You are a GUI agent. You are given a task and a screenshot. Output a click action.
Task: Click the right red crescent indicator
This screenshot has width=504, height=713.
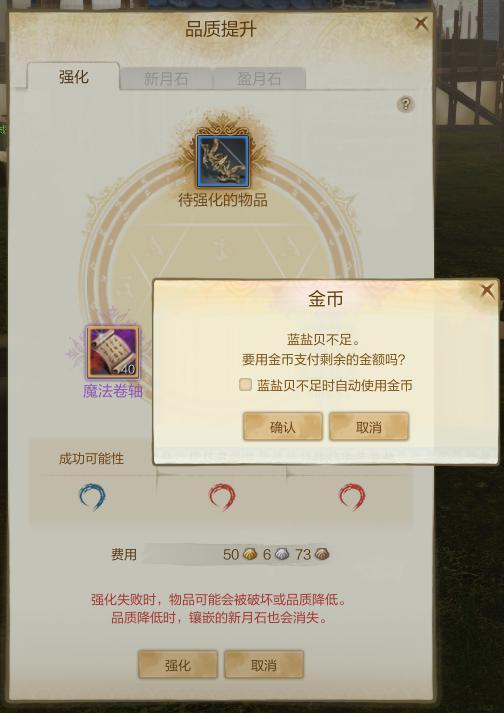tap(352, 497)
